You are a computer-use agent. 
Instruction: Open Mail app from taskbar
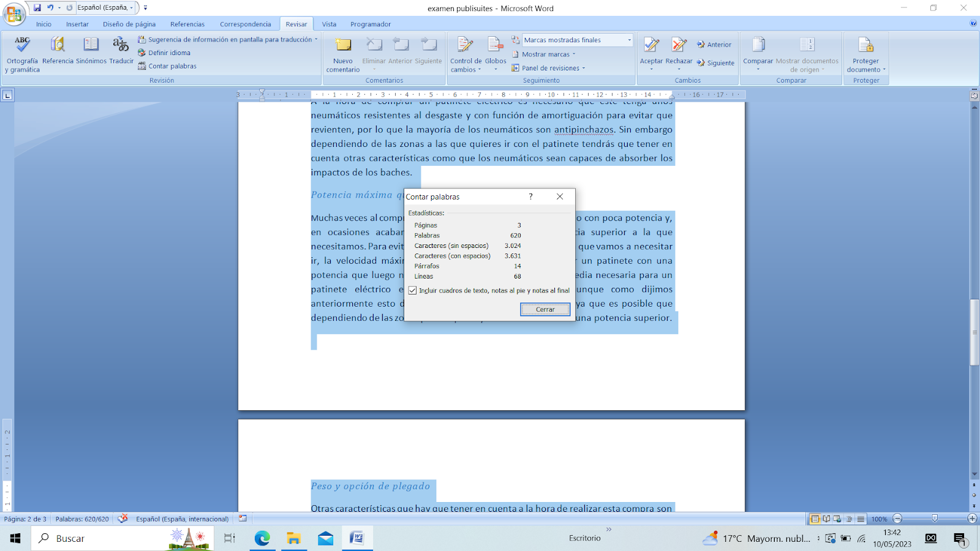[x=325, y=538]
